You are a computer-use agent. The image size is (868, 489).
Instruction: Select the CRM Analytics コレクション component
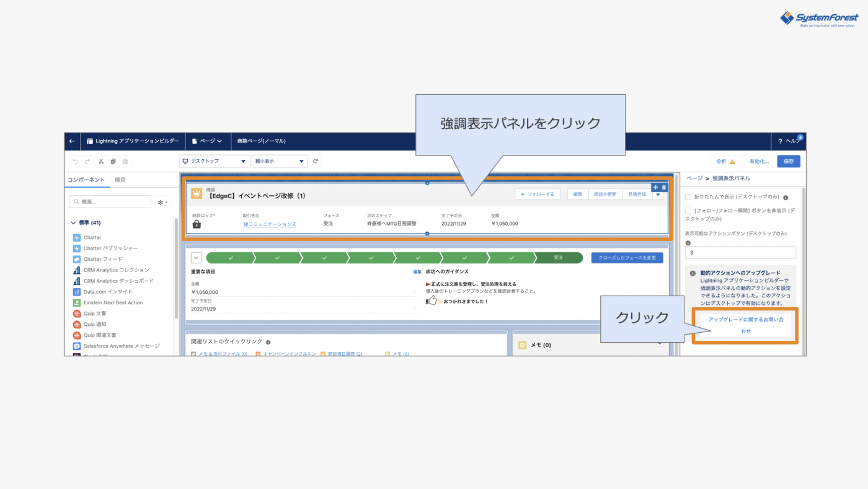click(112, 270)
